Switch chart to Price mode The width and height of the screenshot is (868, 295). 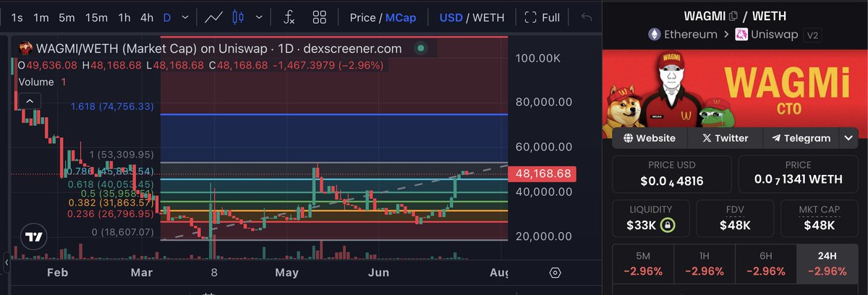[x=362, y=17]
